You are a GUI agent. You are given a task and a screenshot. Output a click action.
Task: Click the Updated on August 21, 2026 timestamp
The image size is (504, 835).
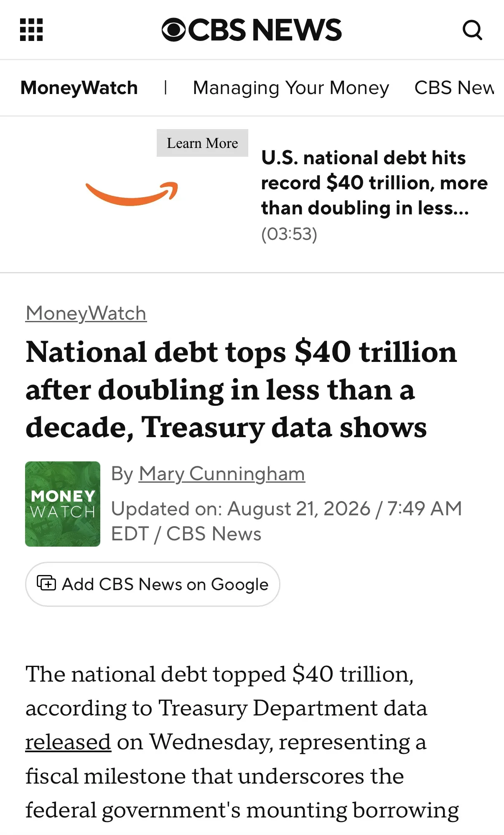coord(287,521)
